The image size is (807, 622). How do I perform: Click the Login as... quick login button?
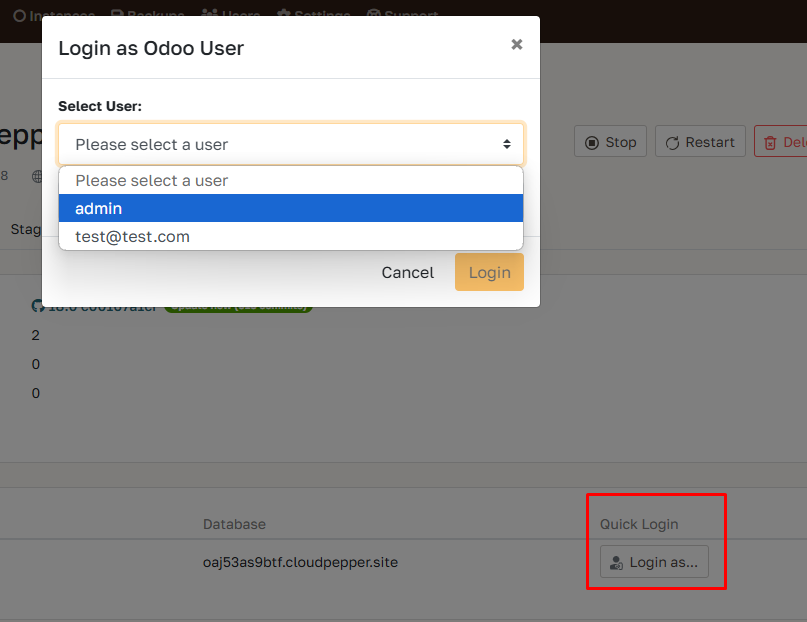pos(655,562)
